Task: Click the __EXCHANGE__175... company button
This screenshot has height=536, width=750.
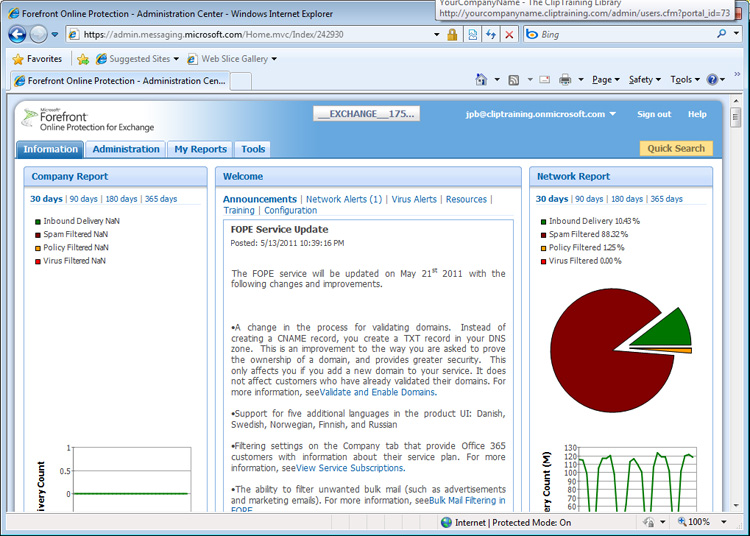Action: click(366, 114)
